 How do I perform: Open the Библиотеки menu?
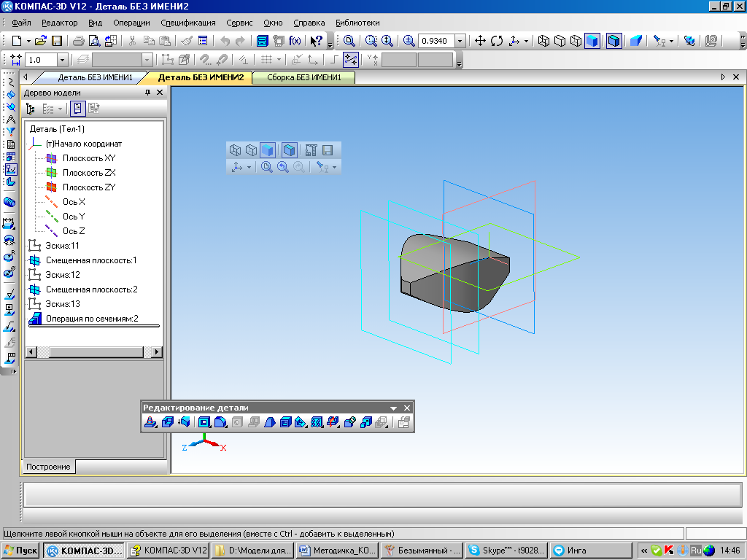pyautogui.click(x=357, y=23)
